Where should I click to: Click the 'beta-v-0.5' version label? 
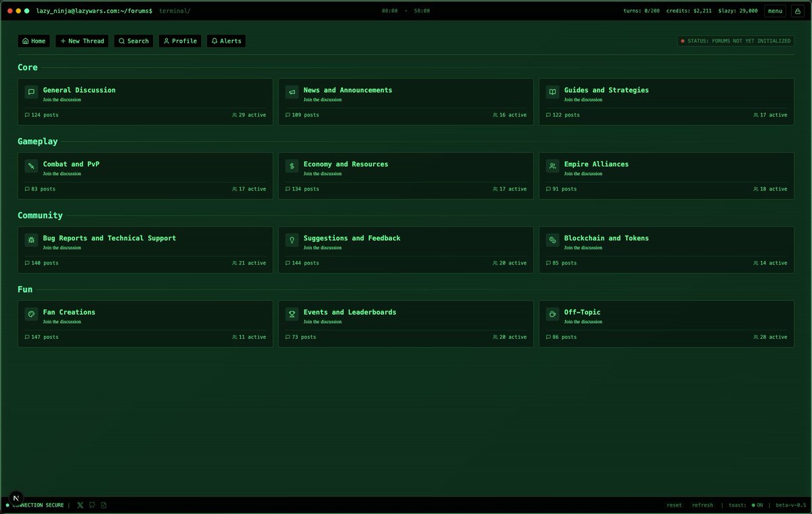[791, 505]
